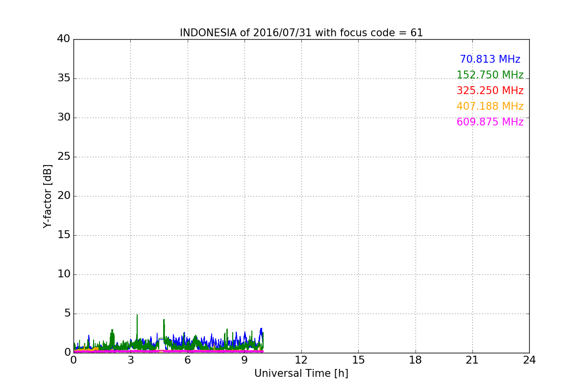The image size is (588, 392).
Task: Click the Y-factor [dB] axis label
Action: [x=48, y=196]
